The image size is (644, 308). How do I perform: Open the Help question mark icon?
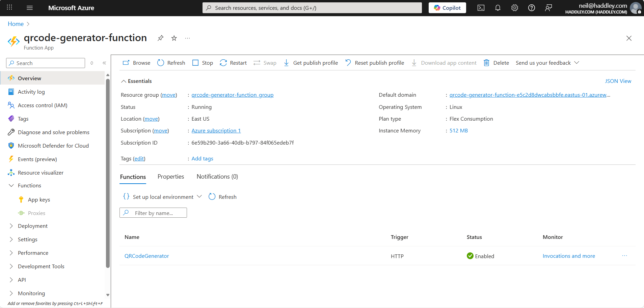(532, 8)
